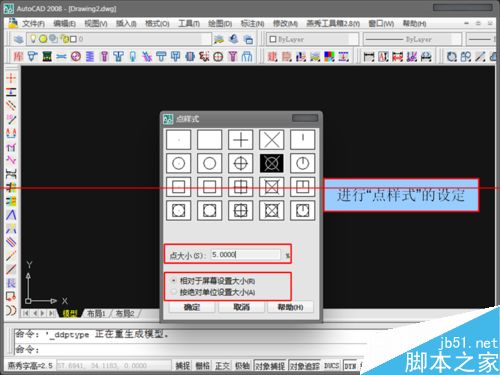
Task: Click the AutoCAD app icon in menu bar
Action: tap(13, 23)
